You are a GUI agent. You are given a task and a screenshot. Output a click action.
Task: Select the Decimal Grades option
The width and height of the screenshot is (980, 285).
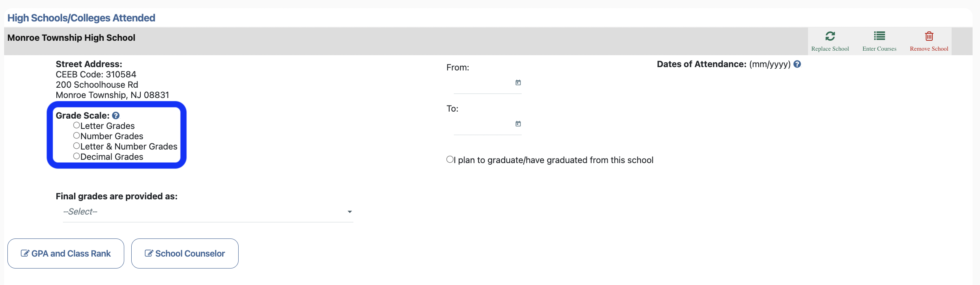point(76,156)
